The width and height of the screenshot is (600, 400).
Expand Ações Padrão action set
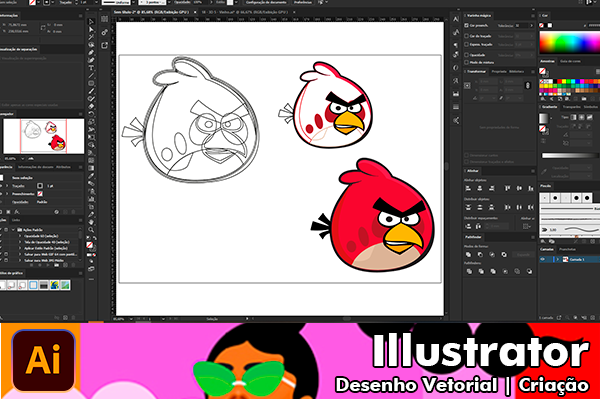pyautogui.click(x=13, y=230)
